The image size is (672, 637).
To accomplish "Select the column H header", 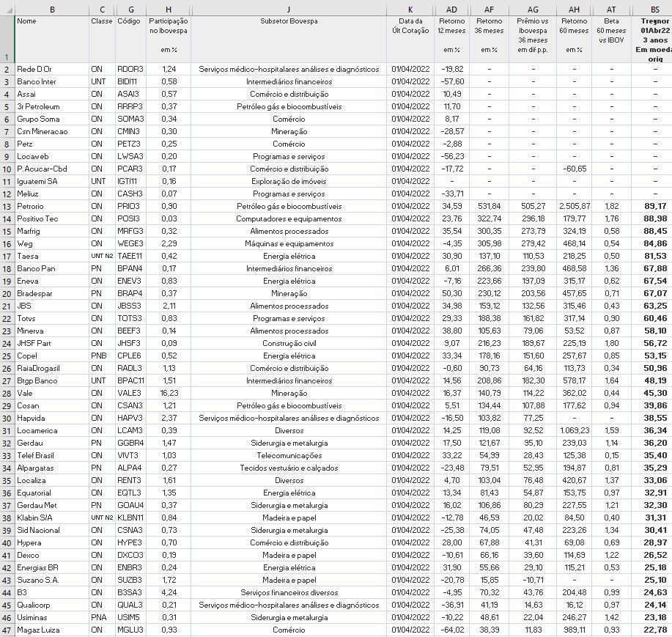I will coord(169,8).
